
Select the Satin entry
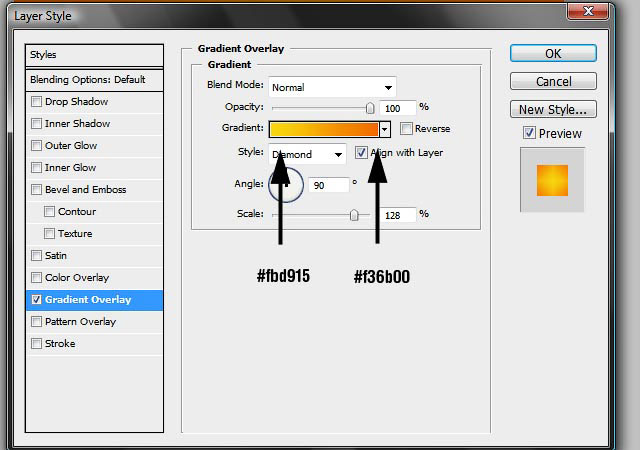click(x=56, y=256)
